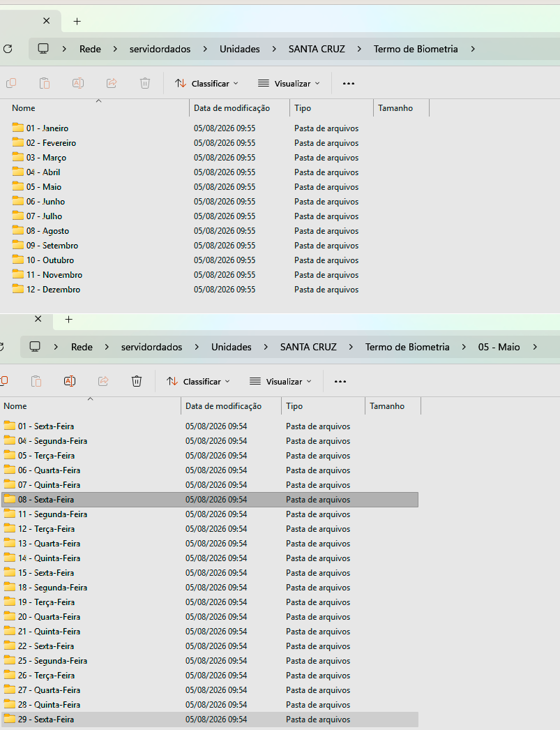Click the Delete trash icon in lower window
Image resolution: width=560 pixels, height=730 pixels.
137,381
